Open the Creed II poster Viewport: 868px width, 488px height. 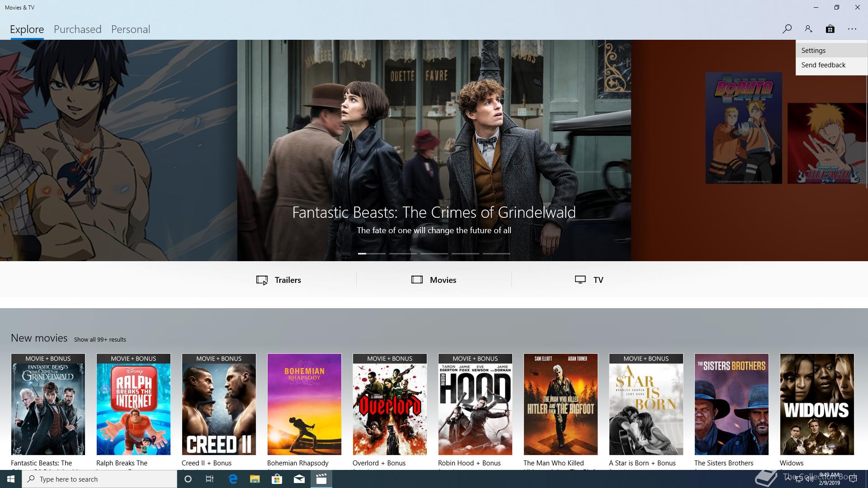pyautogui.click(x=219, y=404)
